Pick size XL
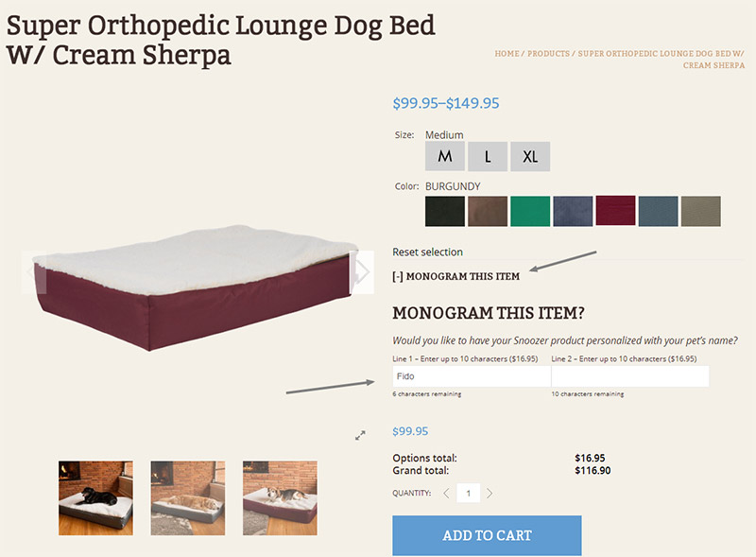Viewport: 756px width, 557px height. tap(530, 157)
